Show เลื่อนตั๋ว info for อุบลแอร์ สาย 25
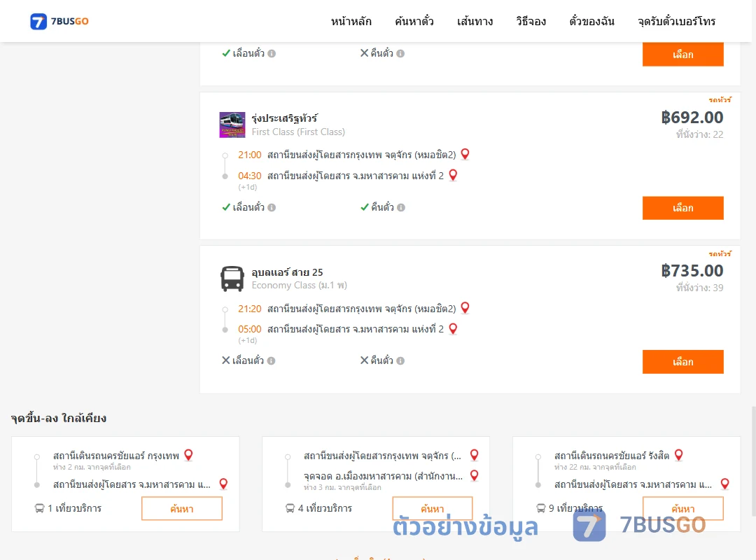This screenshot has height=560, width=756. (x=272, y=360)
